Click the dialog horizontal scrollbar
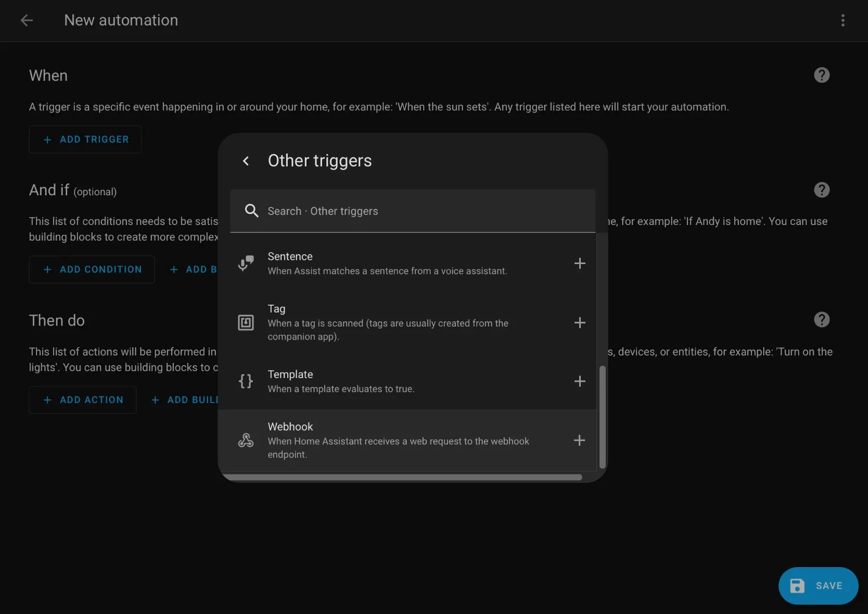This screenshot has height=614, width=868. [x=402, y=478]
